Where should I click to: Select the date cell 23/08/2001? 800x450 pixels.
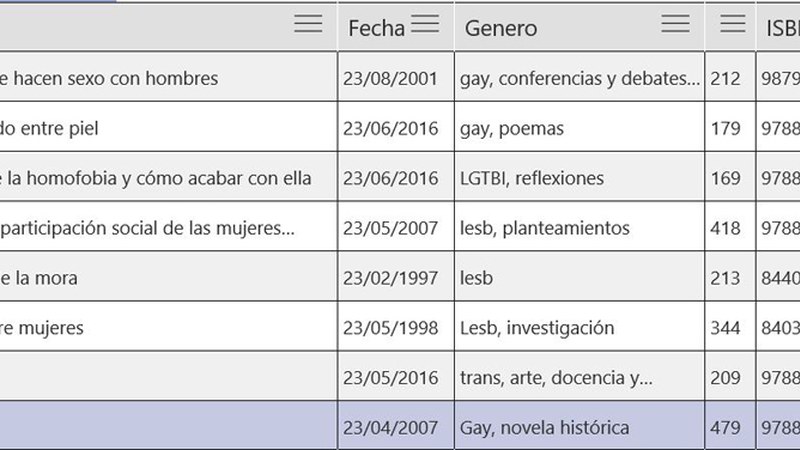click(x=390, y=78)
